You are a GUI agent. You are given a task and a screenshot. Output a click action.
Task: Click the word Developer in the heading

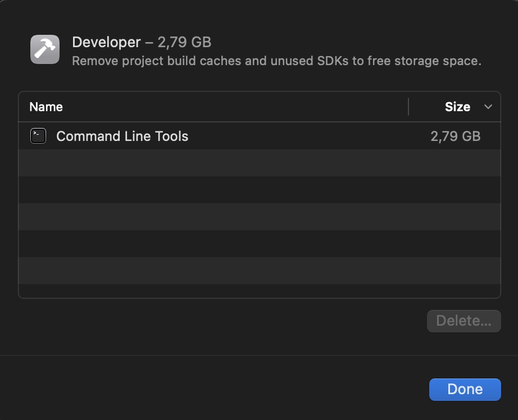pos(106,42)
